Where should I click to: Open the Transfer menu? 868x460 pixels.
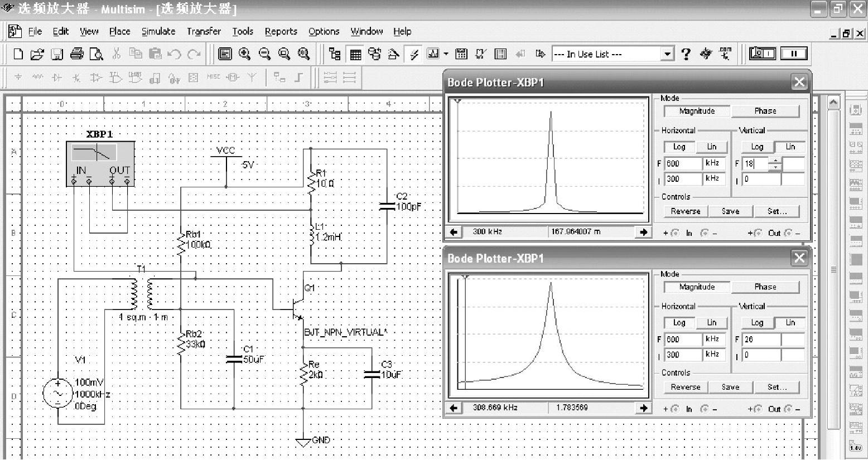[204, 31]
